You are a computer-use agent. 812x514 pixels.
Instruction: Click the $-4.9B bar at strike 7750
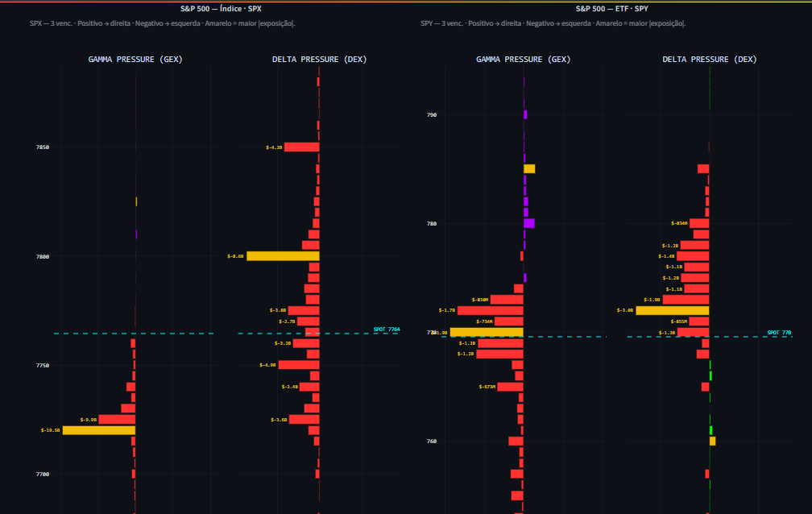(299, 365)
